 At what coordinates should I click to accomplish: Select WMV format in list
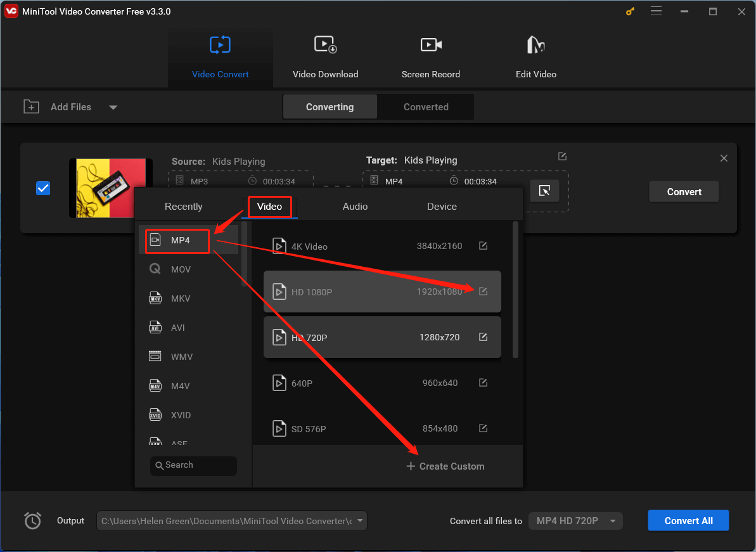tap(188, 357)
